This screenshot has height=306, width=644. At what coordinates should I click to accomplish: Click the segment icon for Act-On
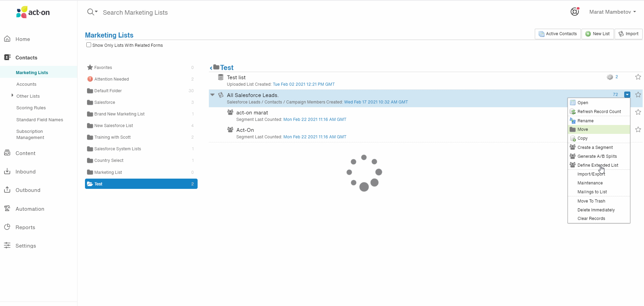click(230, 129)
